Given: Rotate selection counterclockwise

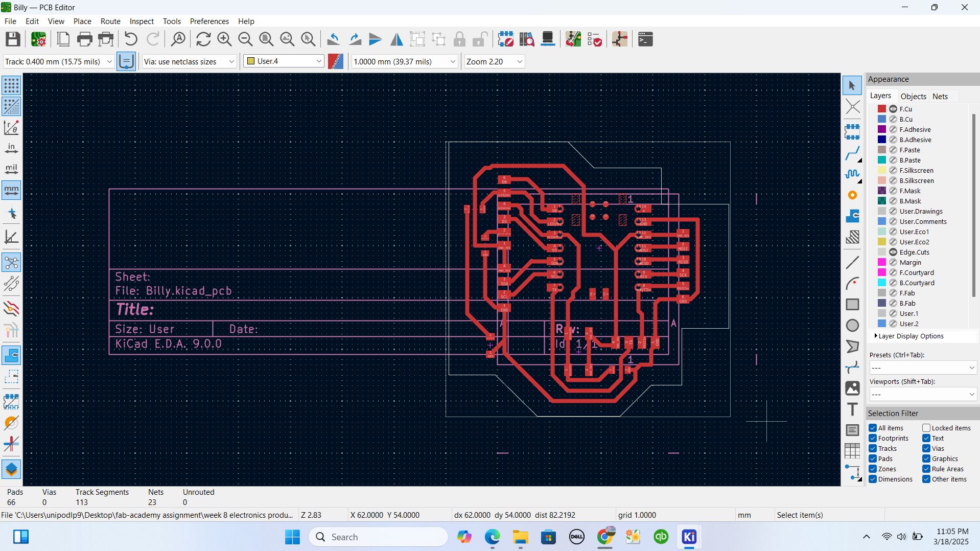Looking at the screenshot, I should (x=333, y=39).
